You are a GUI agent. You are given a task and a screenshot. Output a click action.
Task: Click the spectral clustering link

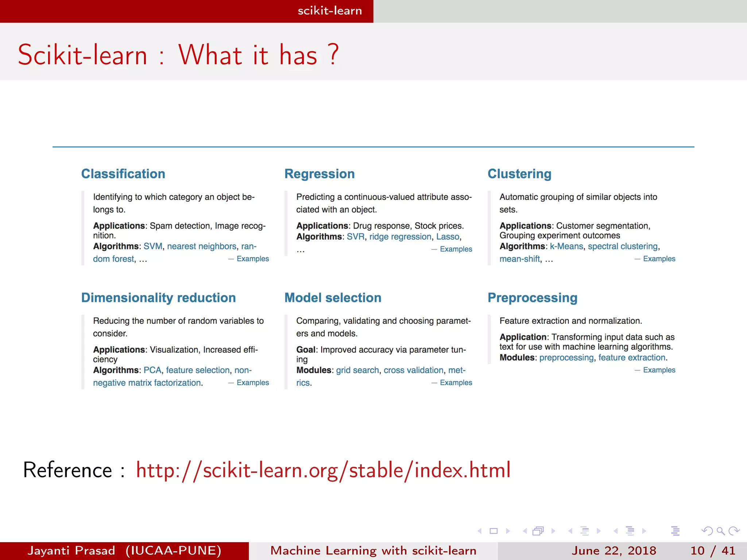[623, 246]
